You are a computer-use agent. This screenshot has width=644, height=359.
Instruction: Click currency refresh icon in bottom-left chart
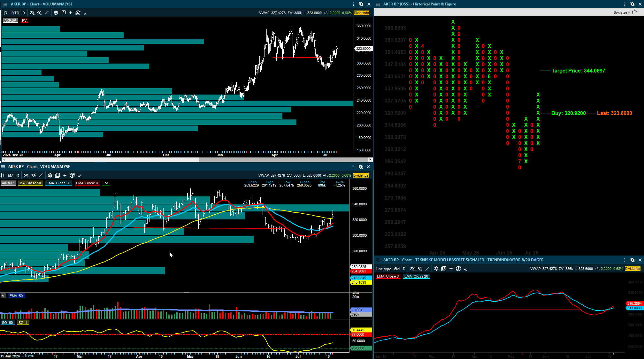point(72,175)
